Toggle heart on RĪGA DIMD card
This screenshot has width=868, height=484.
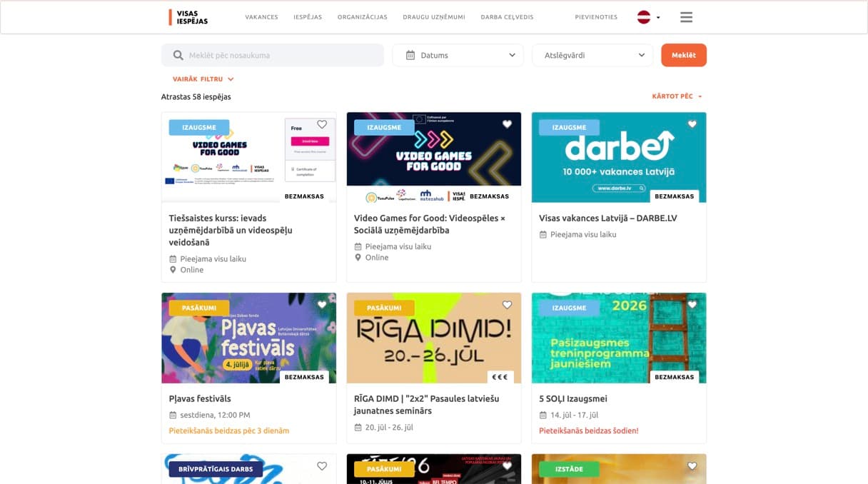[507, 305]
